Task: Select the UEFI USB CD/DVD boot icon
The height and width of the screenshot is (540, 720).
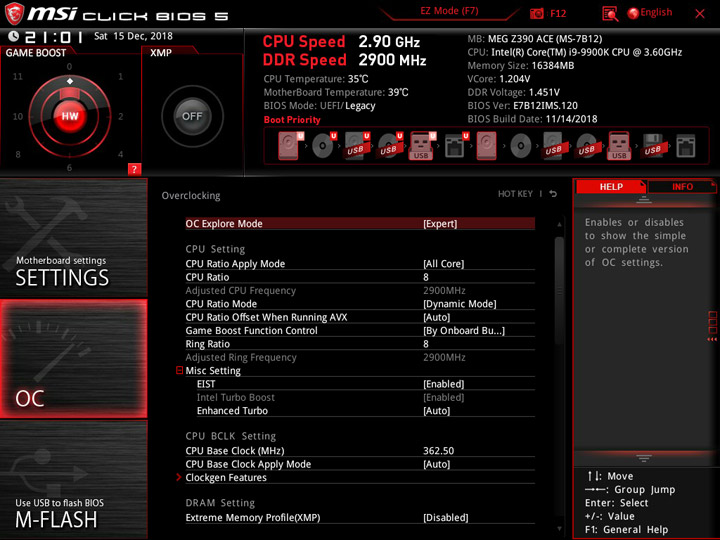Action: 390,146
